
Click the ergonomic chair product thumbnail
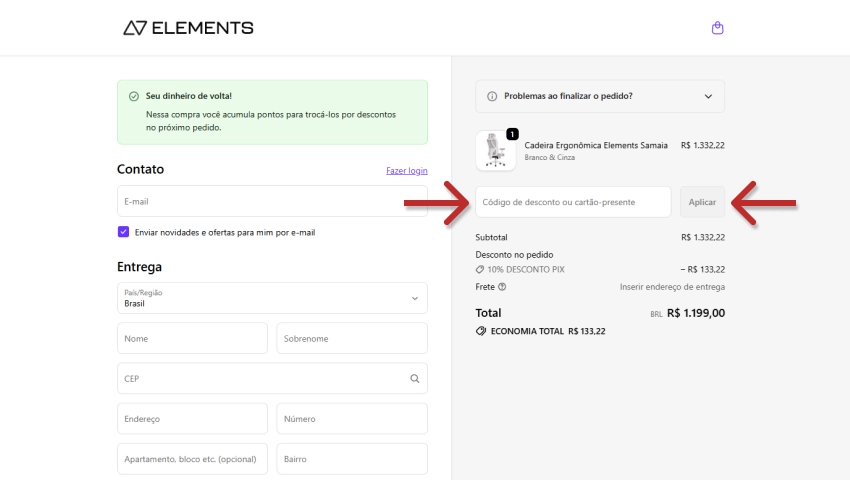(x=495, y=151)
